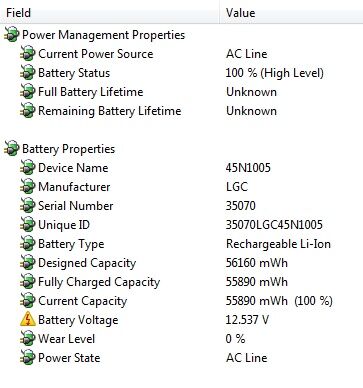The image size is (363, 388).
Task: Click the Unique ID row icon
Action: point(28,224)
